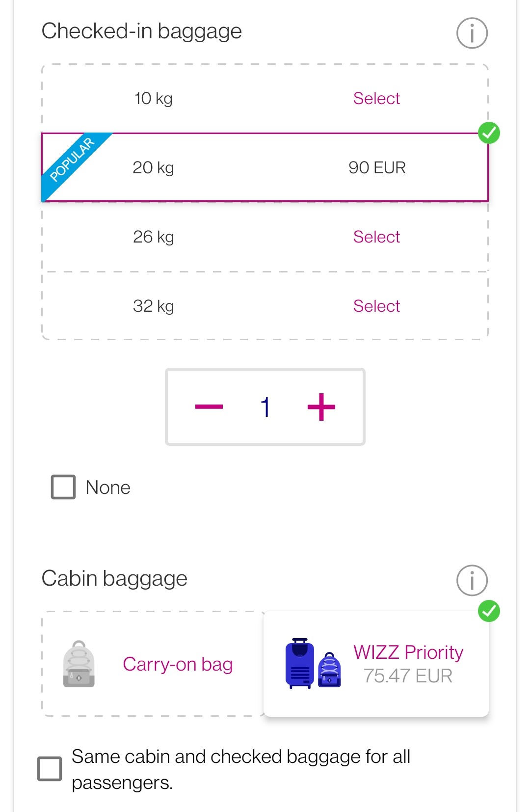The image size is (530, 812).
Task: Click green checkmark on 20 kg option
Action: (x=489, y=133)
